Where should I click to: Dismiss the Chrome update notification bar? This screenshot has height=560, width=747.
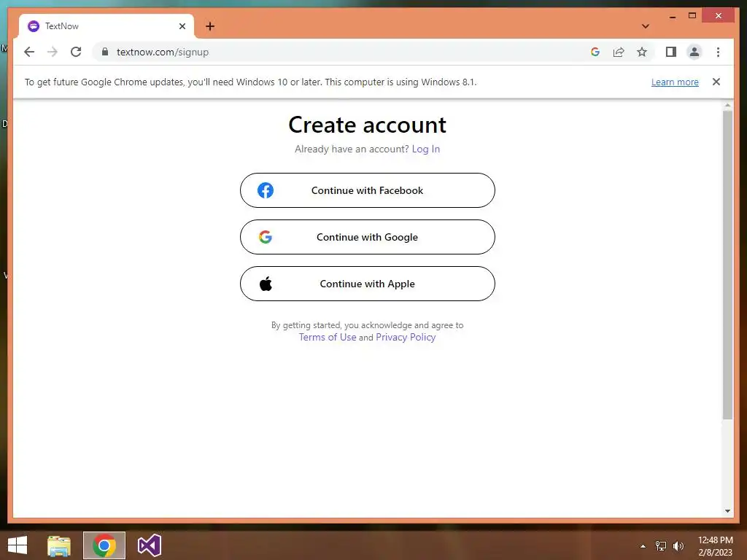[716, 82]
